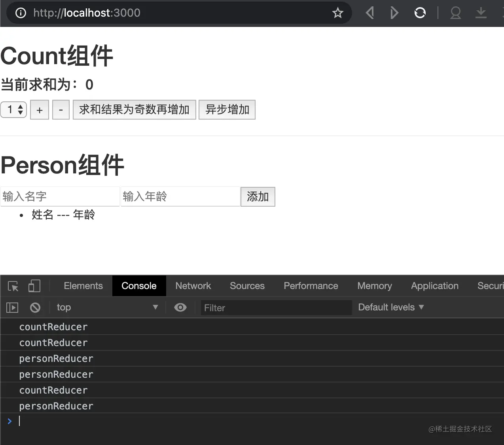Activate the DevTools inspect element picker
Viewport: 504px width, 445px height.
click(13, 286)
